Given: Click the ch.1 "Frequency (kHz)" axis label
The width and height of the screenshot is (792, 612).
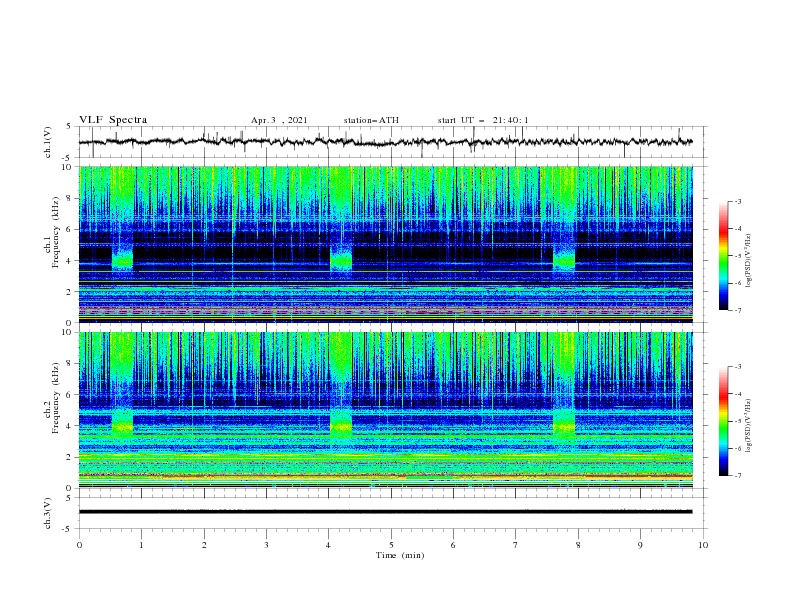Looking at the screenshot, I should tap(55, 233).
